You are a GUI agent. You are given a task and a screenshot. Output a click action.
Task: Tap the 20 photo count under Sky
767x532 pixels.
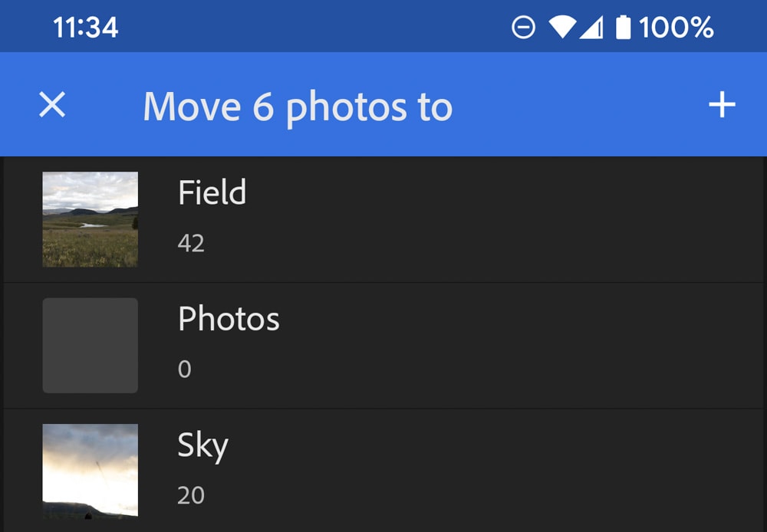pos(191,495)
